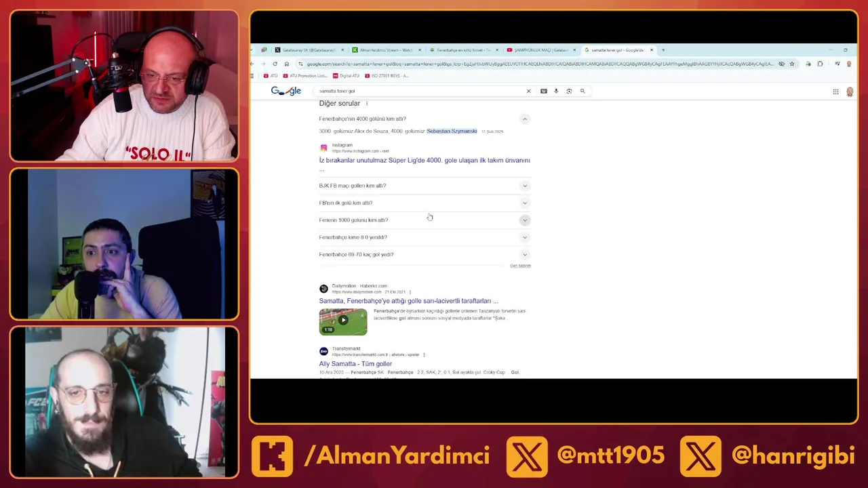Screen dimensions: 868x488
Task: Open more options beside Diğer sorular
Action: tap(367, 104)
